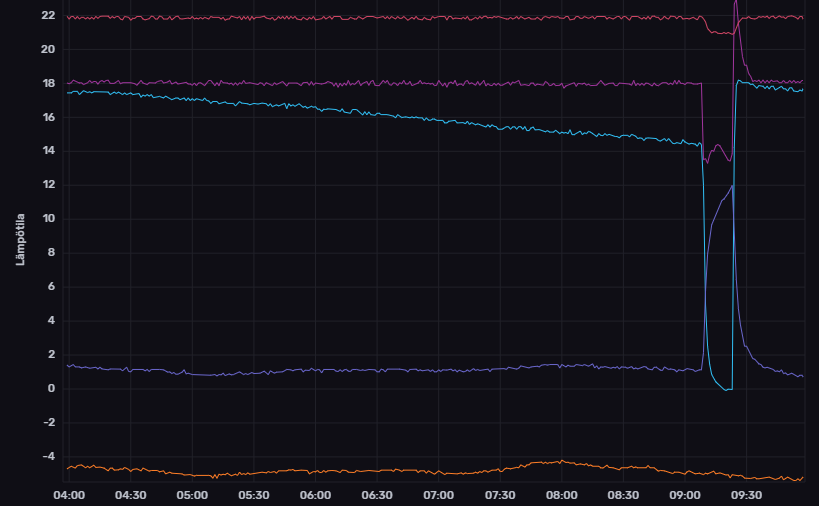Click the Lämpötila y-axis title
The height and width of the screenshot is (506, 819).
point(19,238)
